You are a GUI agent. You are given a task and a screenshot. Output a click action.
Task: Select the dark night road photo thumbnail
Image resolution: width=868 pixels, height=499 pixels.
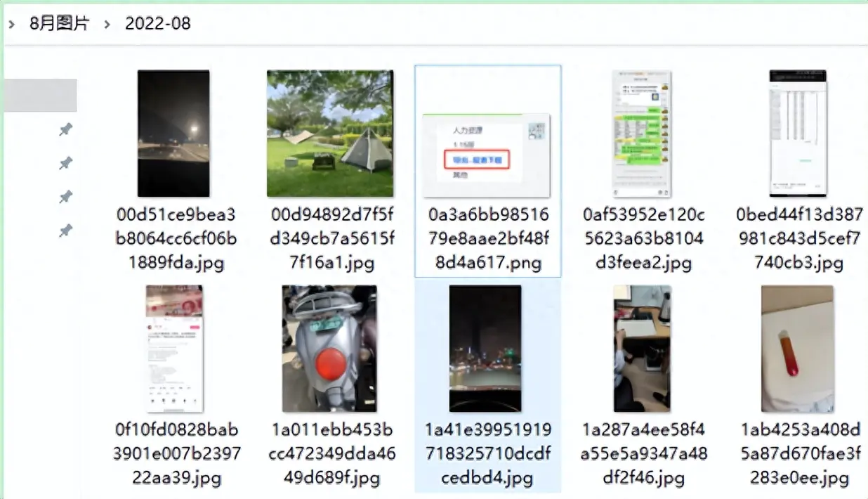[x=173, y=134]
